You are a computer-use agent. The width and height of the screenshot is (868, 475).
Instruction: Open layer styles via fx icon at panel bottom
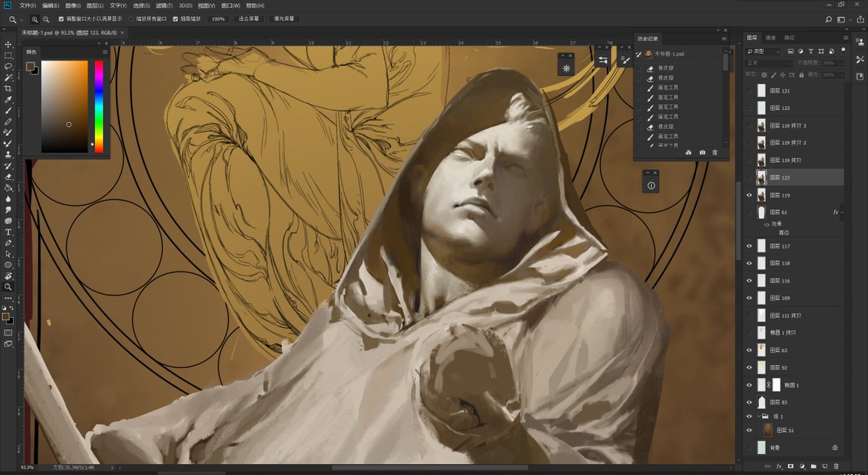[779, 466]
